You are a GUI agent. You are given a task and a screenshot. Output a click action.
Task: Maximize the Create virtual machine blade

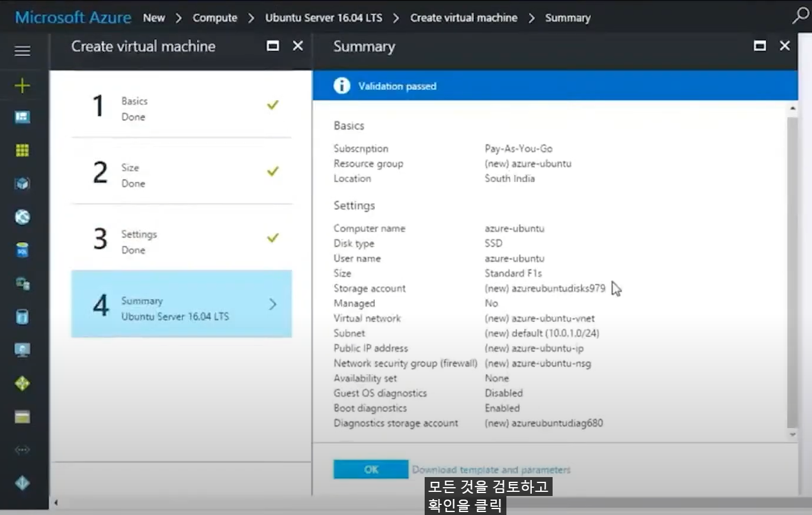[x=273, y=46]
